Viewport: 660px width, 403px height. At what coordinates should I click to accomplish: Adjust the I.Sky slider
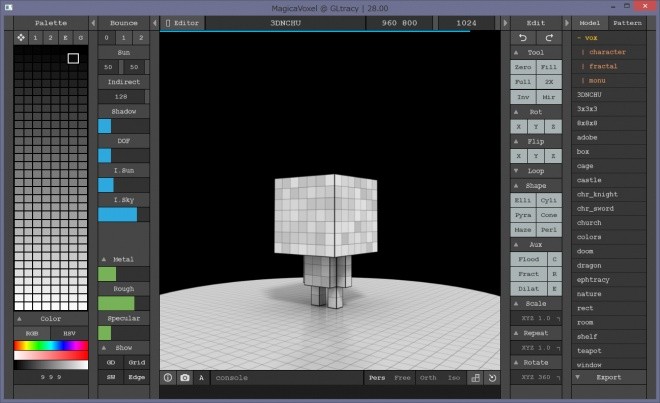click(123, 215)
